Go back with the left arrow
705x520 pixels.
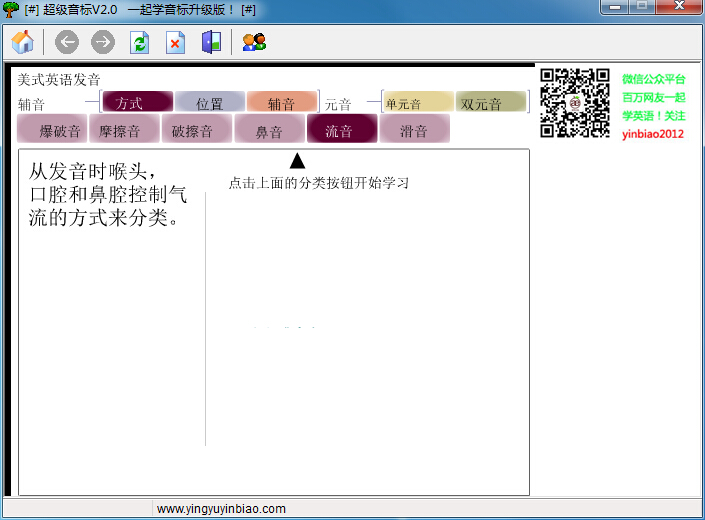[x=67, y=42]
